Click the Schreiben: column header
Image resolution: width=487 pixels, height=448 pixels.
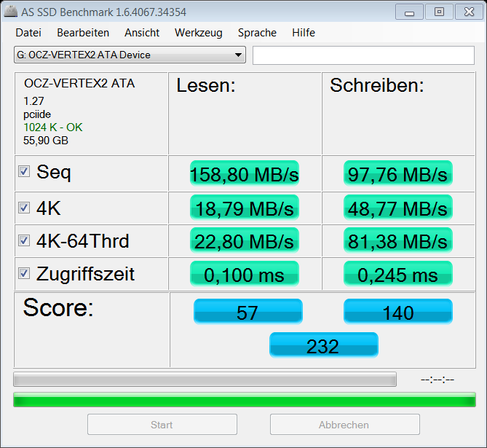pyautogui.click(x=377, y=85)
